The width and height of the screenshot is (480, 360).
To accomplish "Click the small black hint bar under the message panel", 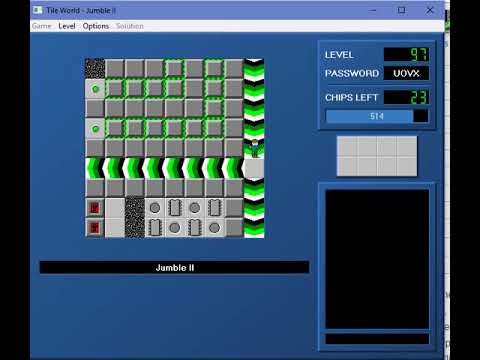I will (x=377, y=339).
